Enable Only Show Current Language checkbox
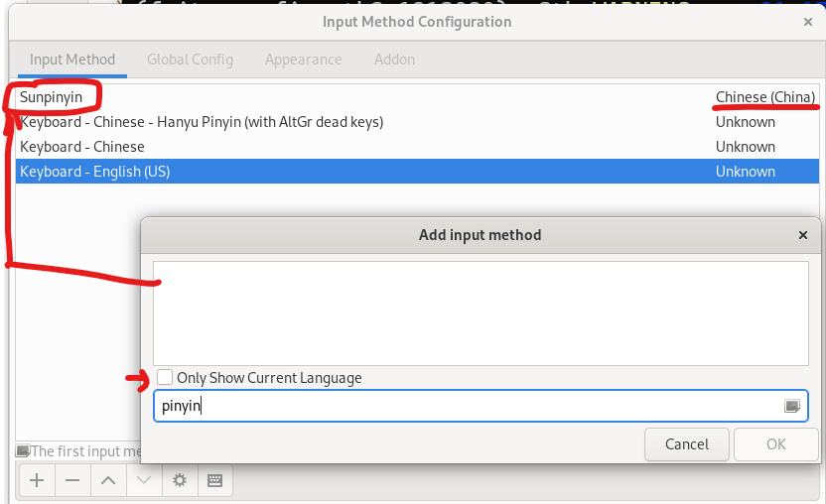Image resolution: width=826 pixels, height=504 pixels. (x=165, y=377)
